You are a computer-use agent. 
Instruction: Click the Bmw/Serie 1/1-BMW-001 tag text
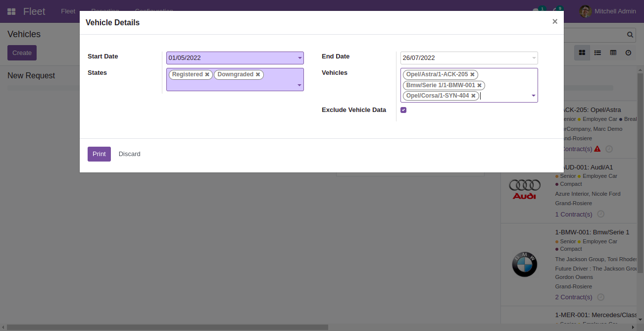(441, 85)
